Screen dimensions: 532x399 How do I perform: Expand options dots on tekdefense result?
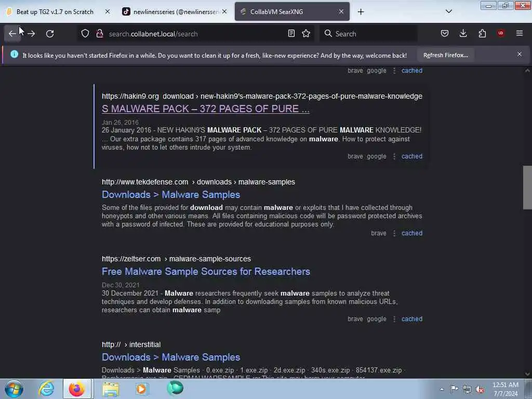click(x=394, y=233)
